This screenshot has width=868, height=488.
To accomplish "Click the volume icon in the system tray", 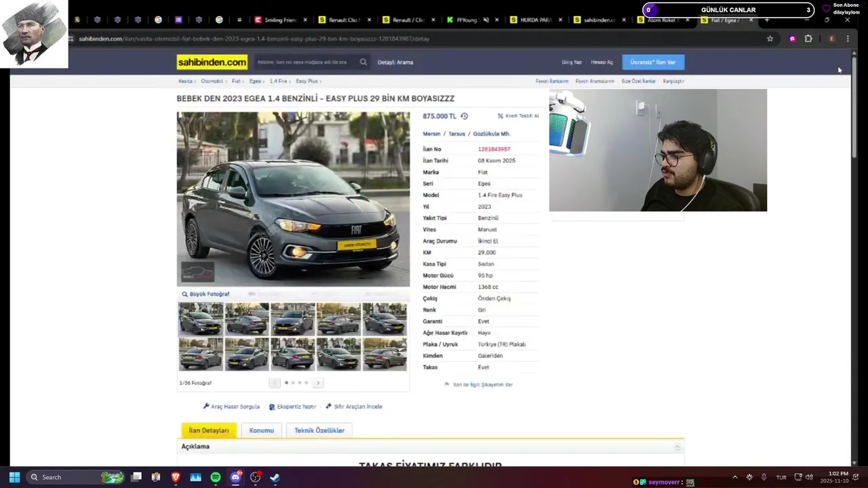I will 809,477.
